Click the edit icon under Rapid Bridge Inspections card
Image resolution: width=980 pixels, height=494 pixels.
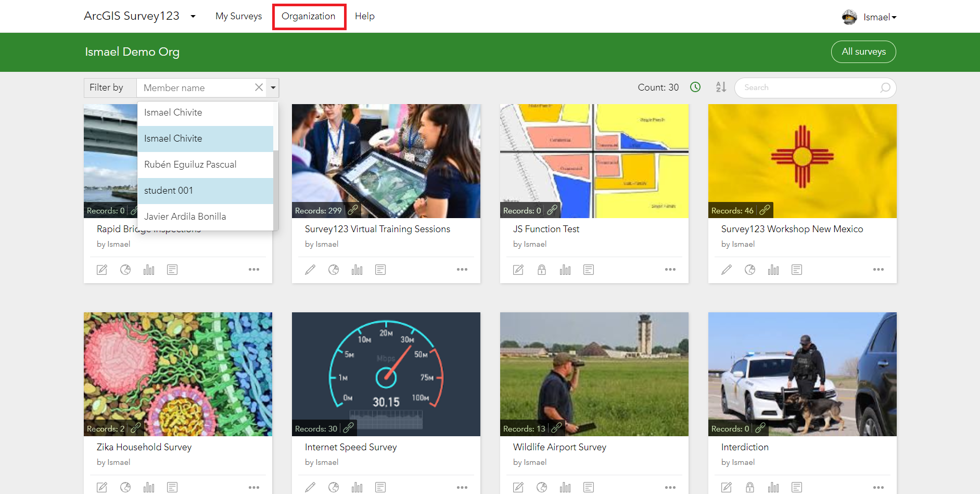click(x=102, y=270)
